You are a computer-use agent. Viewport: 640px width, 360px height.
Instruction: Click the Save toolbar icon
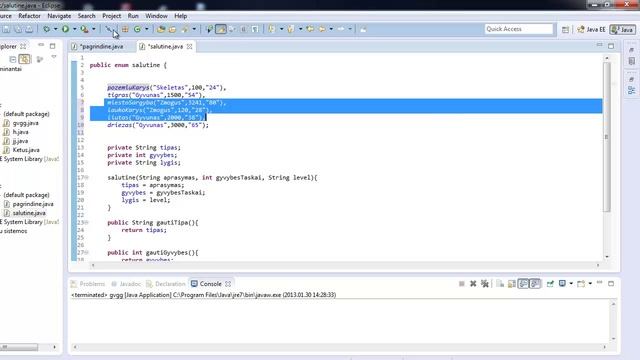coord(6,29)
